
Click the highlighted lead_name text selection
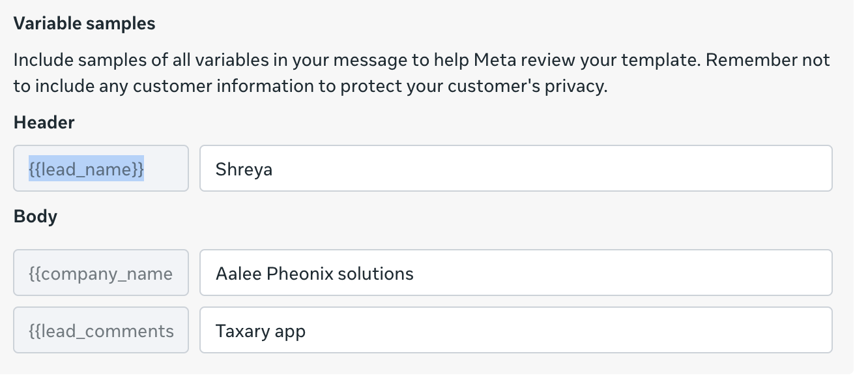click(x=86, y=169)
